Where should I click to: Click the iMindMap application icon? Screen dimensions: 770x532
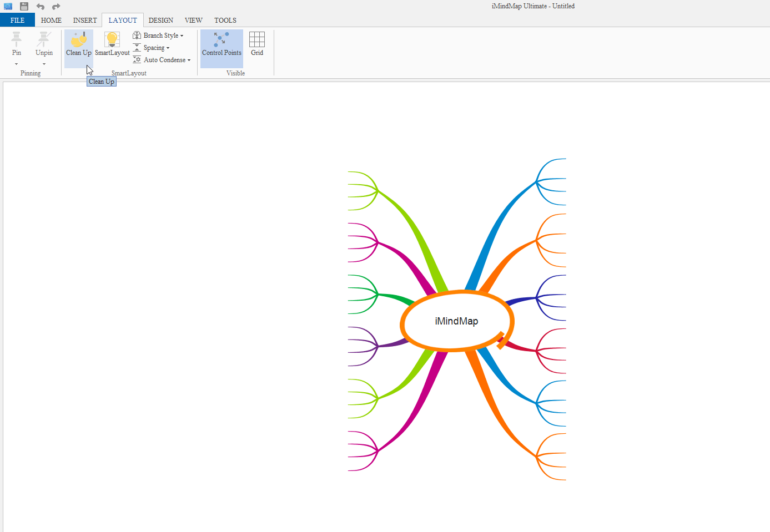click(8, 6)
